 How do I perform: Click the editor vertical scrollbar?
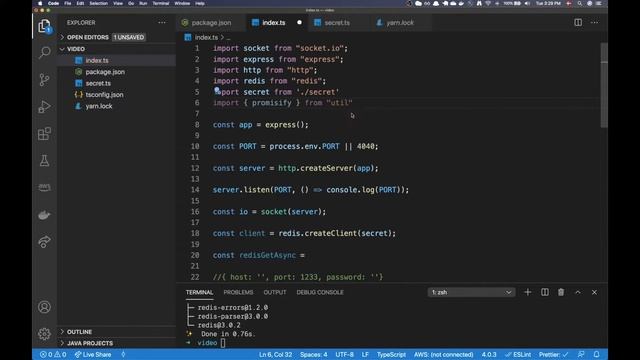(604, 85)
